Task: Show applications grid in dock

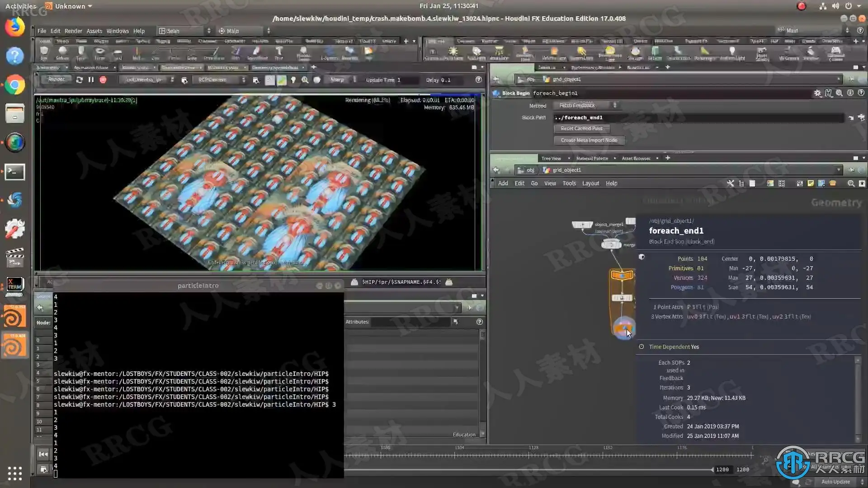Action: (14, 473)
